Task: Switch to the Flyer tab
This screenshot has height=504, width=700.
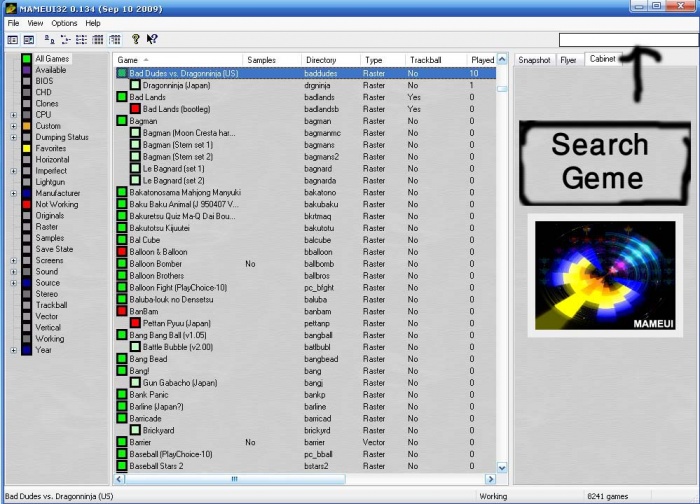Action: point(569,60)
